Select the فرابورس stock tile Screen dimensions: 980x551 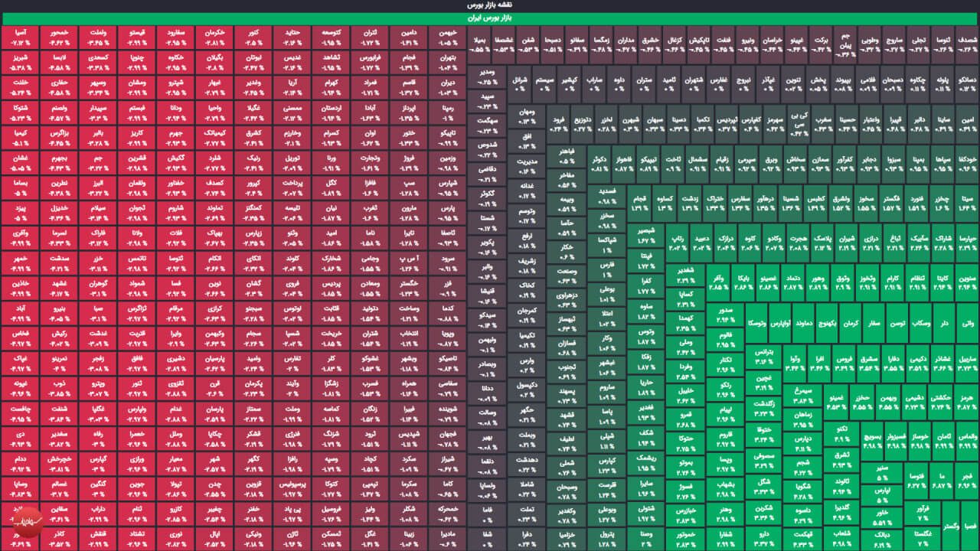click(368, 62)
